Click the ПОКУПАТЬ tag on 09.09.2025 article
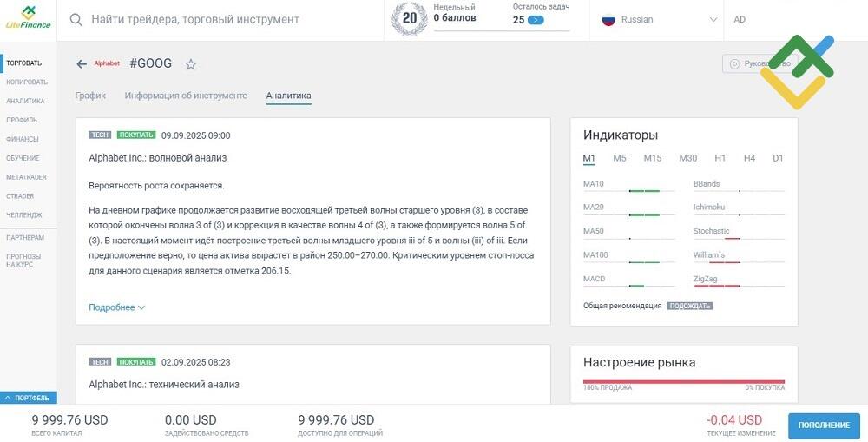The height and width of the screenshot is (442, 868). [x=136, y=135]
